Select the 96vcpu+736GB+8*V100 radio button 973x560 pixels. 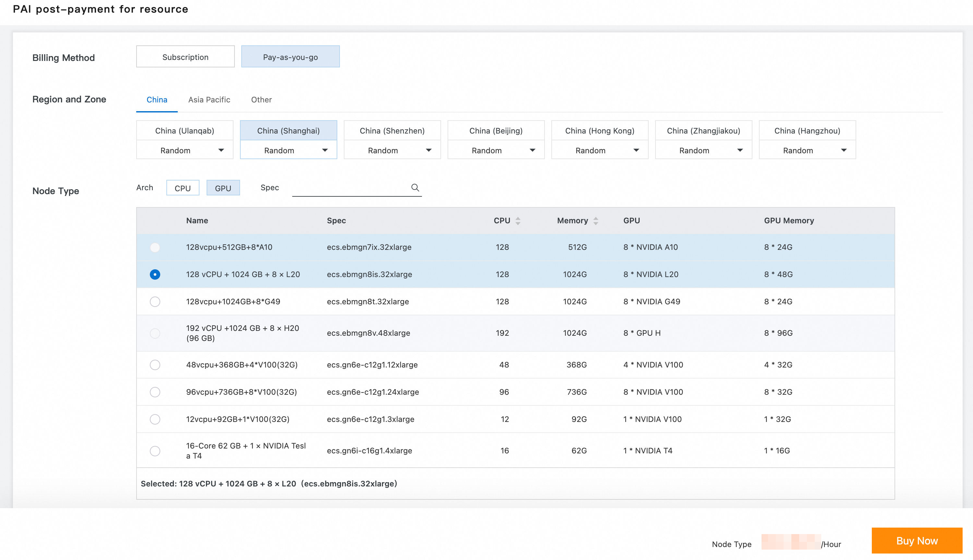pyautogui.click(x=155, y=392)
